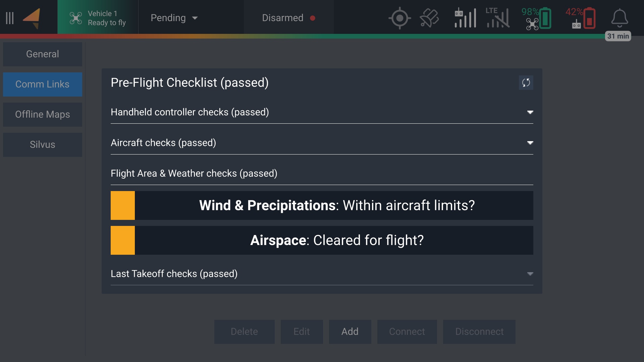The image size is (644, 362).
Task: Open the 98% drone battery indicator
Action: (x=536, y=18)
